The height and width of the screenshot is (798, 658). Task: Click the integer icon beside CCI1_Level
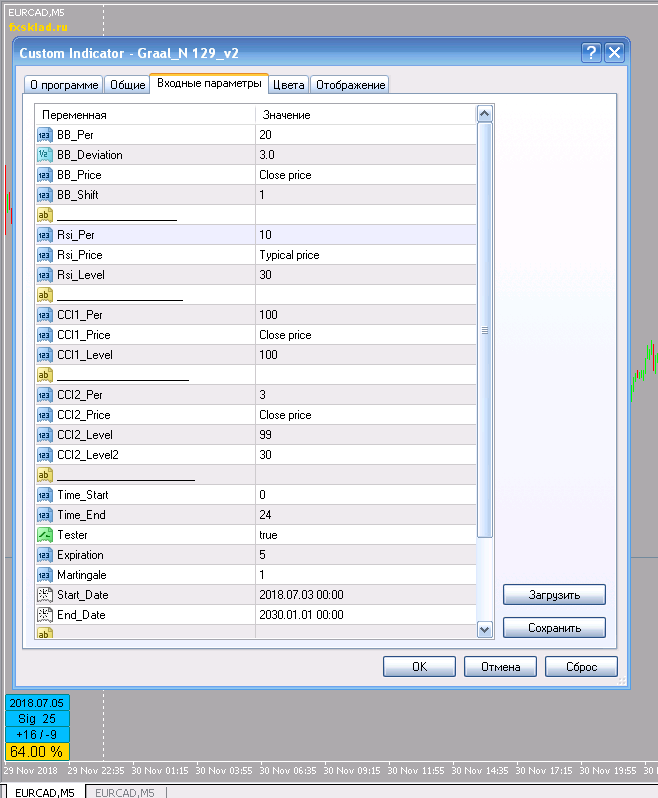(45, 355)
